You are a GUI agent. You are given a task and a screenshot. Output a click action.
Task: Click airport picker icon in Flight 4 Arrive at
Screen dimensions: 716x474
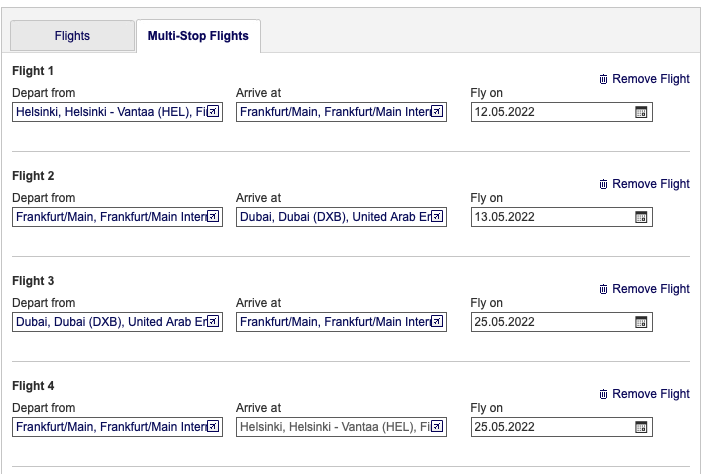(437, 428)
